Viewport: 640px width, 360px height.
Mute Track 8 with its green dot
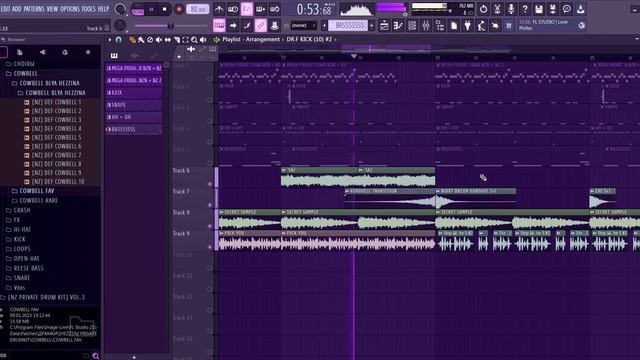point(210,226)
